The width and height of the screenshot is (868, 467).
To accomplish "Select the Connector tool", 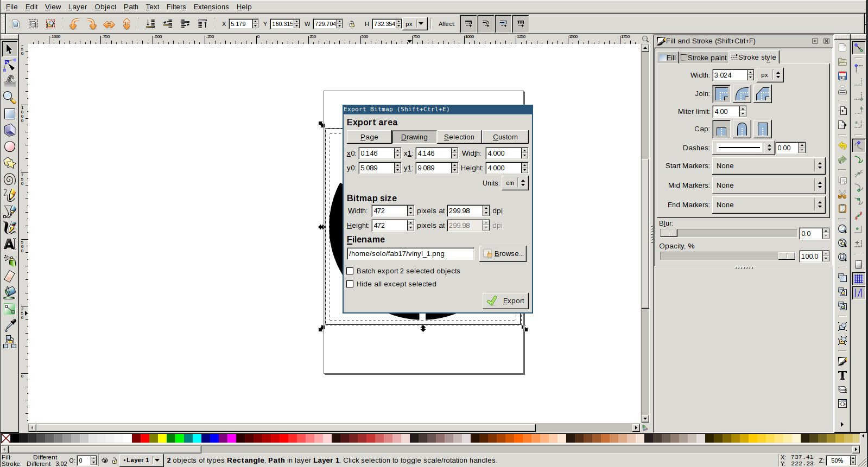I will [9, 342].
